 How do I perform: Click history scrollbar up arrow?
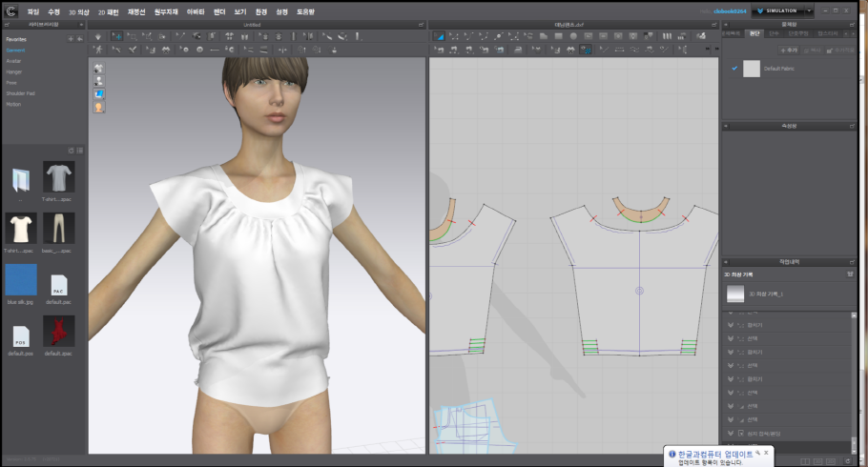854,315
